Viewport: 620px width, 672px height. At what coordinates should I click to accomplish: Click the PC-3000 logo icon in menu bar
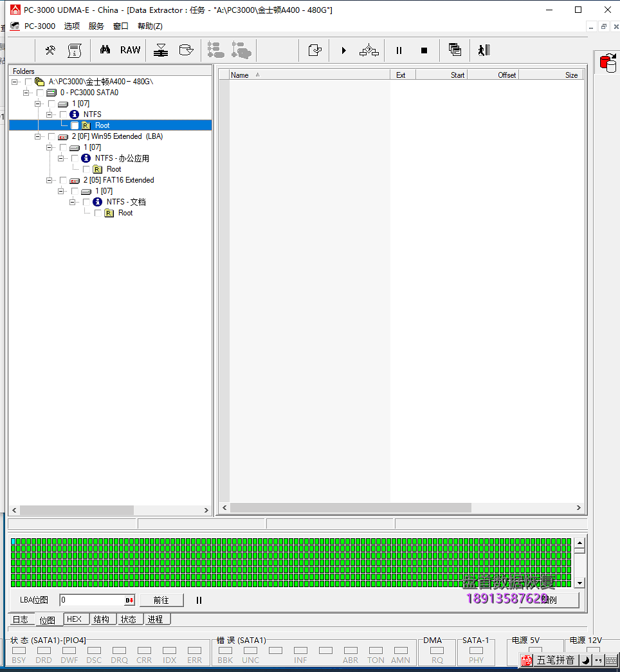click(15, 26)
